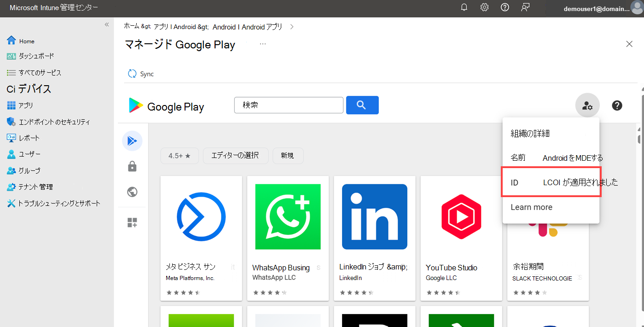Select the Play Store apps icon in rail
The image size is (644, 327).
132,141
